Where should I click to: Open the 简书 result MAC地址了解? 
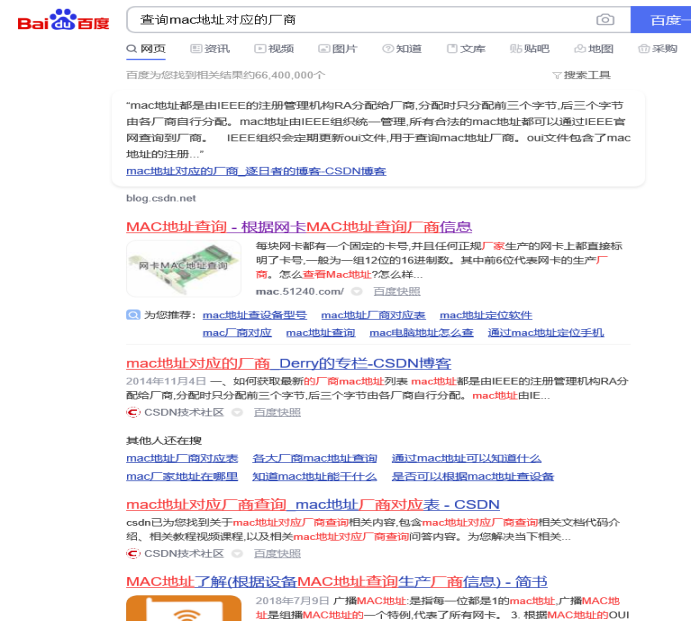[x=337, y=582]
